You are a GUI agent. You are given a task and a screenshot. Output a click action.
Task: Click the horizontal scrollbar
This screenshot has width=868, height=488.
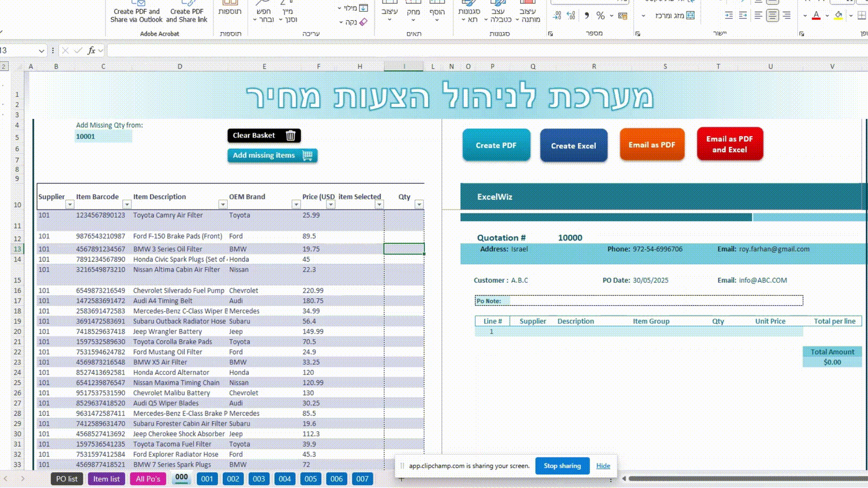point(747,478)
